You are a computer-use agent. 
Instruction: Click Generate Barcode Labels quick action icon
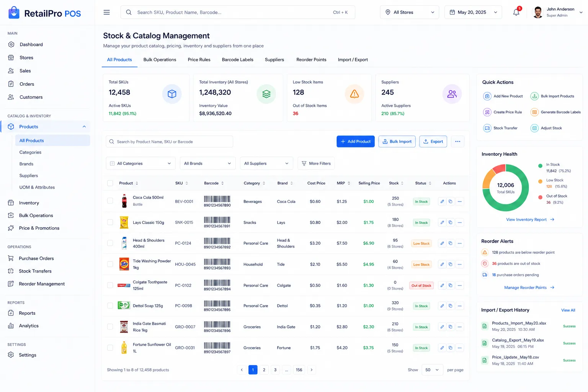click(534, 112)
